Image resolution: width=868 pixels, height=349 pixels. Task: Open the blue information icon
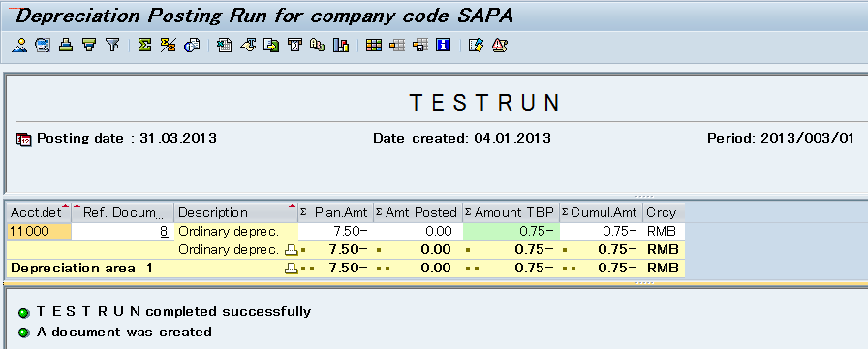(444, 46)
